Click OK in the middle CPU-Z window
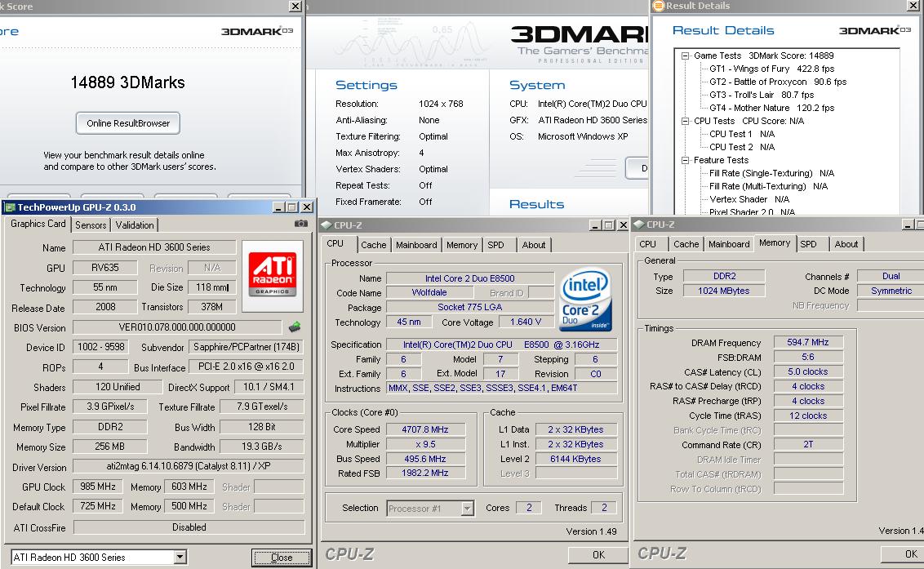Viewport: 924px width, 569px height. coord(598,555)
